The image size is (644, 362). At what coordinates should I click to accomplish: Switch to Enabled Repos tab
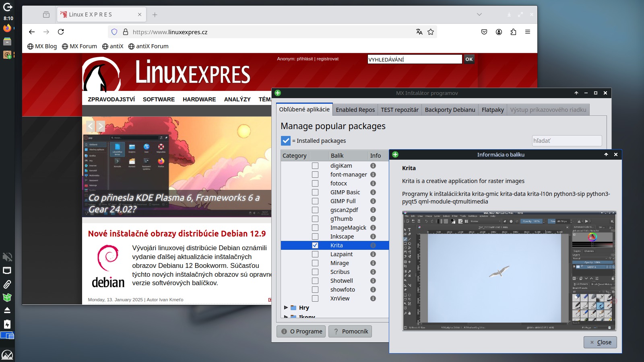(x=355, y=110)
